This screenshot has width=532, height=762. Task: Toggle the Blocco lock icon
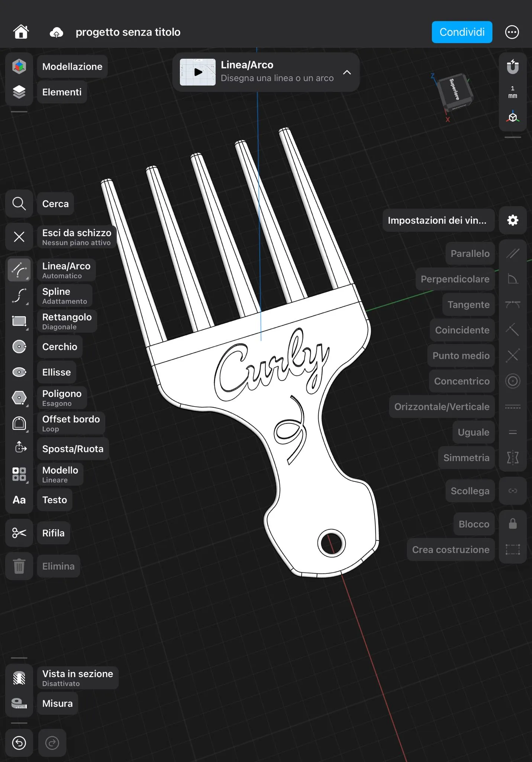pyautogui.click(x=513, y=524)
